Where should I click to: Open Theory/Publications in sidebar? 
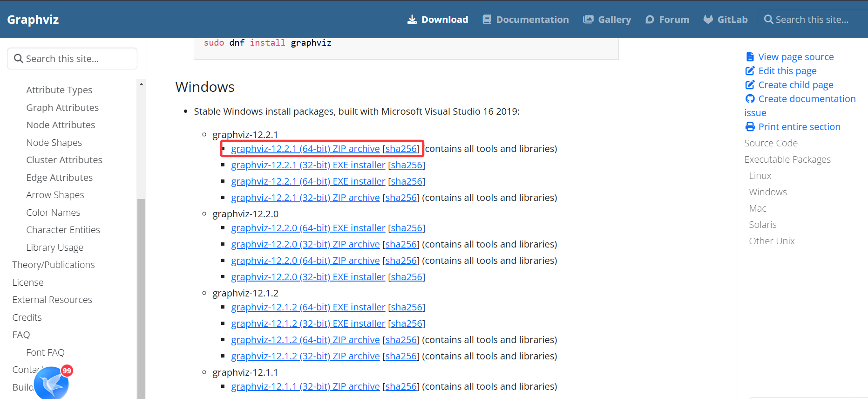point(54,265)
